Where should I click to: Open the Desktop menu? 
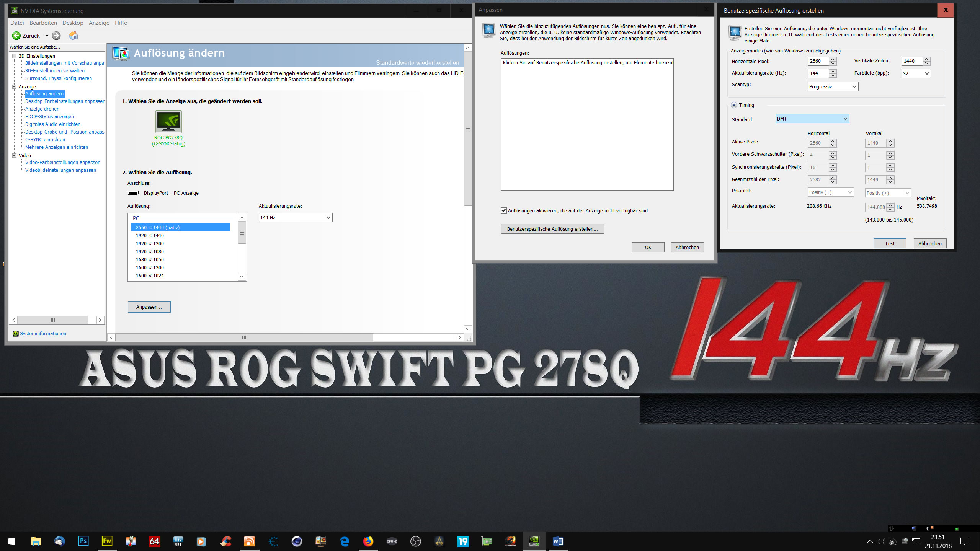pos(73,23)
